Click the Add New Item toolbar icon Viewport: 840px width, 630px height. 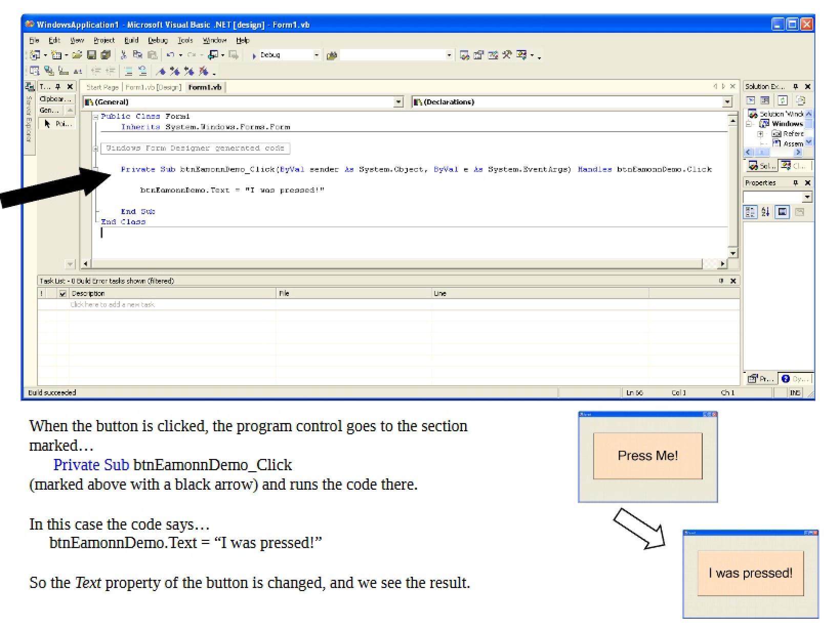click(56, 55)
